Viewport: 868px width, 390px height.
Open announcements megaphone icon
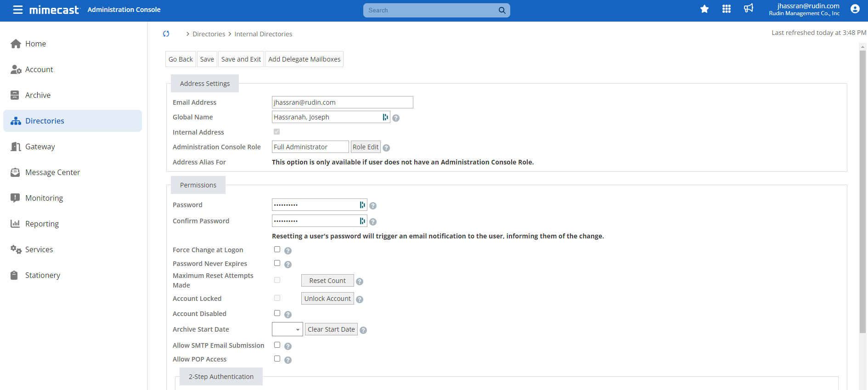(749, 8)
